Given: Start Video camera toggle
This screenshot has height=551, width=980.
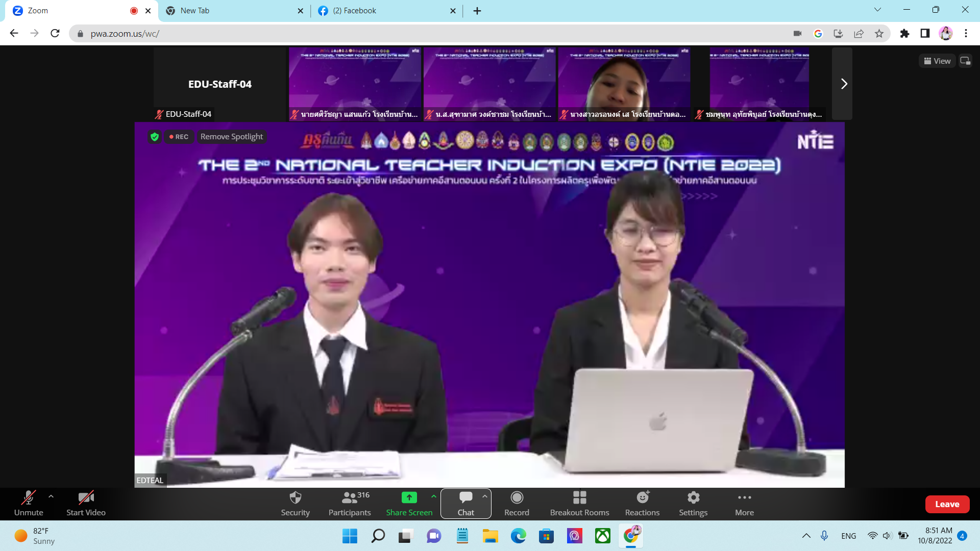Looking at the screenshot, I should [x=86, y=498].
